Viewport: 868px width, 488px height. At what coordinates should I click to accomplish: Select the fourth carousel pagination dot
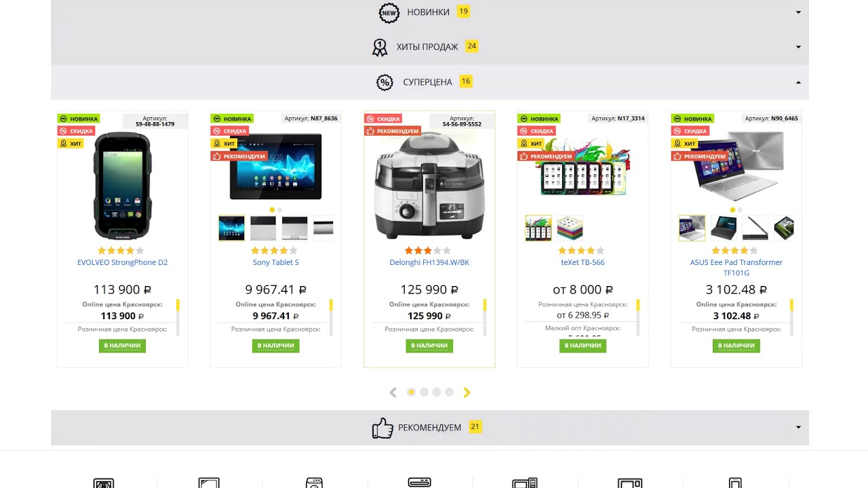tap(449, 392)
